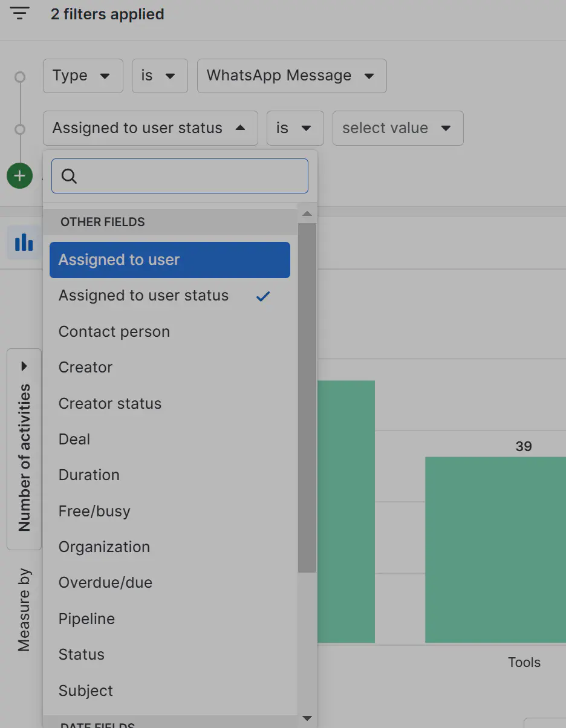Screen dimensions: 566x728
Task: Choose Contact person option
Action: pos(170,331)
